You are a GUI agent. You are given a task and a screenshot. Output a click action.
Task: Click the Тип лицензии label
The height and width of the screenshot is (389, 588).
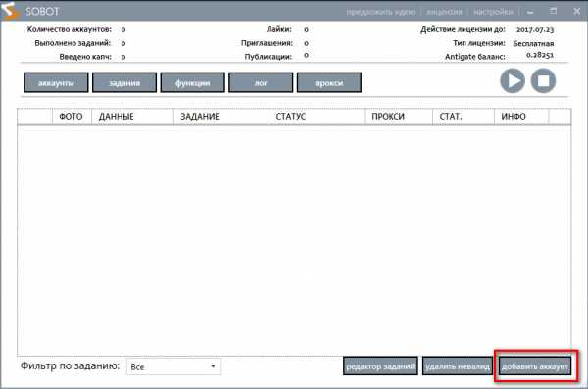479,43
